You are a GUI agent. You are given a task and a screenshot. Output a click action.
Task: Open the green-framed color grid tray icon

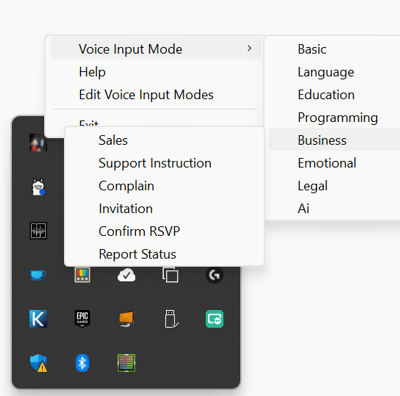pos(126,363)
